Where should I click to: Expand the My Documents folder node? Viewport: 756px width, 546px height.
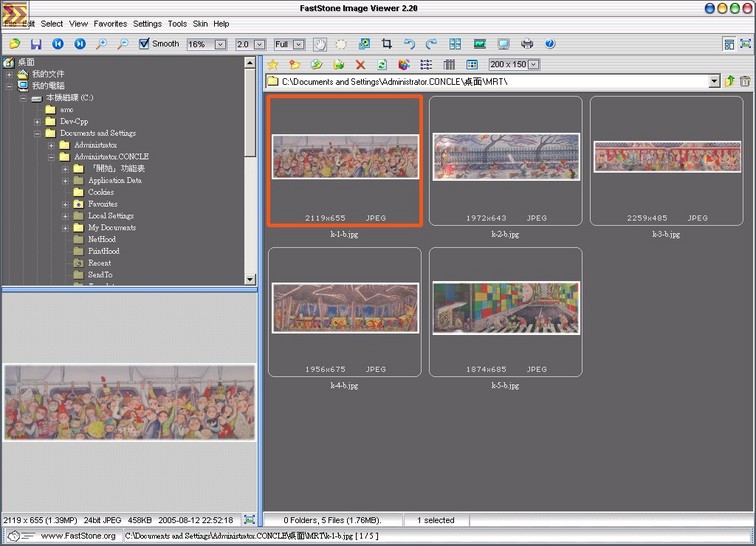coord(65,228)
